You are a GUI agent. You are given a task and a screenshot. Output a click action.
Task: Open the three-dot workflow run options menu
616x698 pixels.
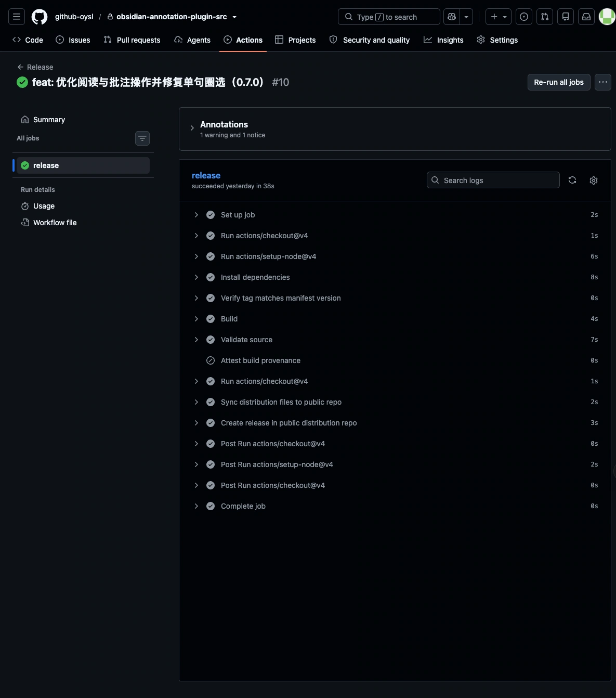click(x=603, y=82)
